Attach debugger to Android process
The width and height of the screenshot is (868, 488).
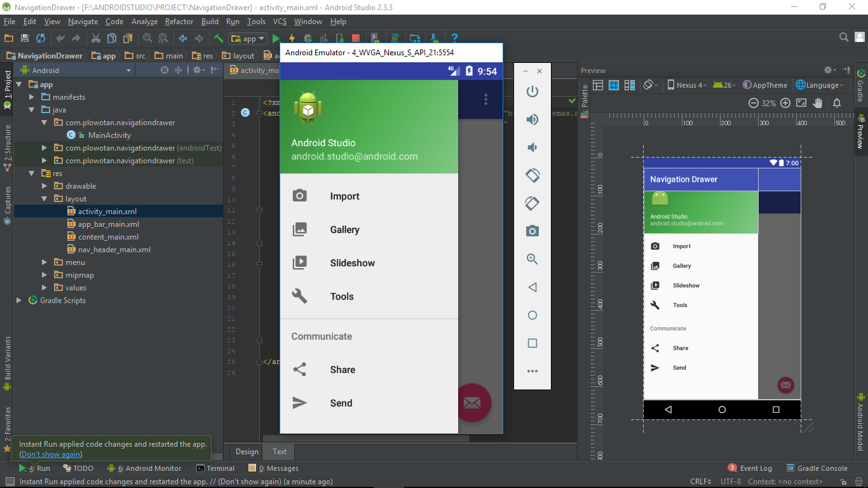tap(341, 37)
